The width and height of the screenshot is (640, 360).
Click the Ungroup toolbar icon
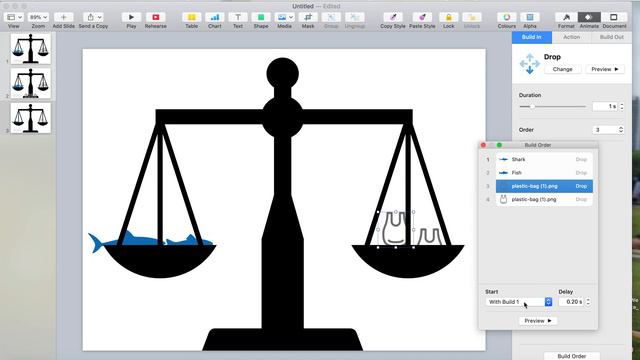(x=355, y=17)
